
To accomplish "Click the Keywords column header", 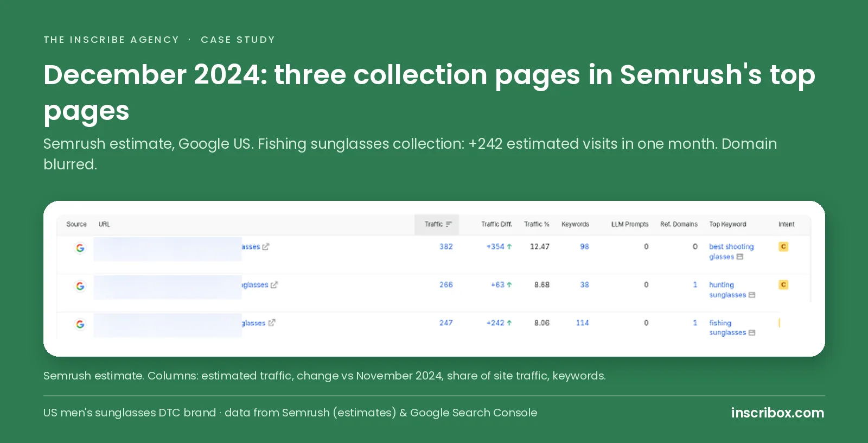I will (575, 224).
